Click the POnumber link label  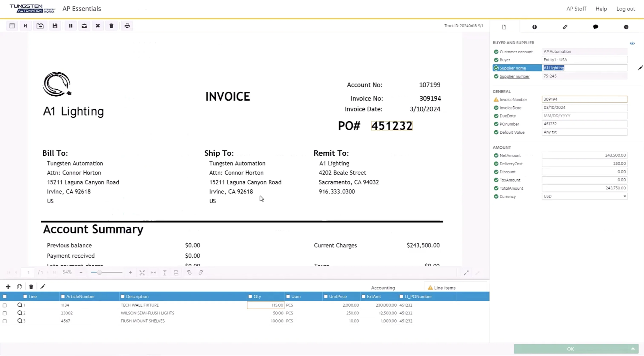pyautogui.click(x=509, y=124)
